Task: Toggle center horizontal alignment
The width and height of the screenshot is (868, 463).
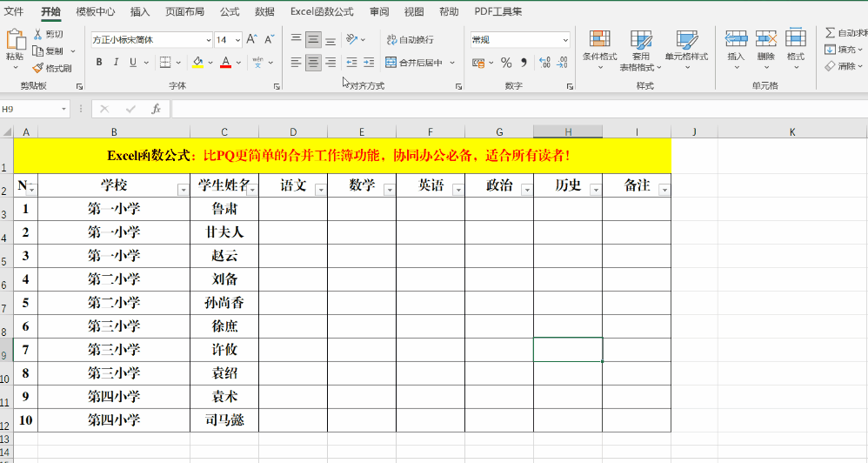Action: 313,62
